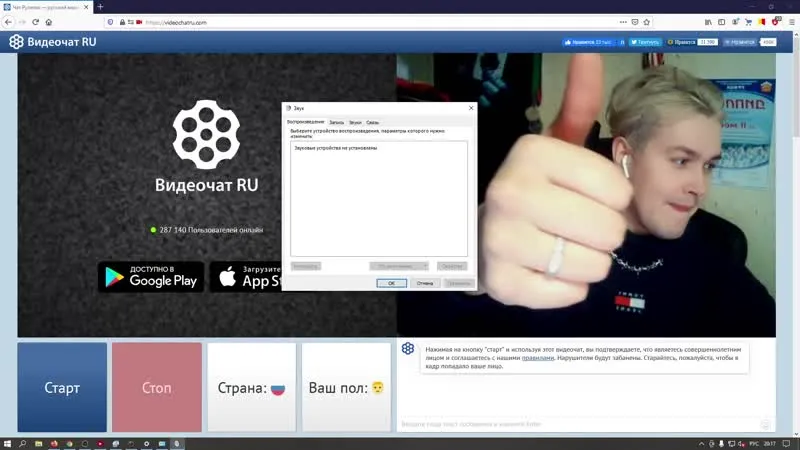Image resolution: width=800 pixels, height=450 pixels.
Task: Open the Windows notification center icon
Action: pos(786,444)
